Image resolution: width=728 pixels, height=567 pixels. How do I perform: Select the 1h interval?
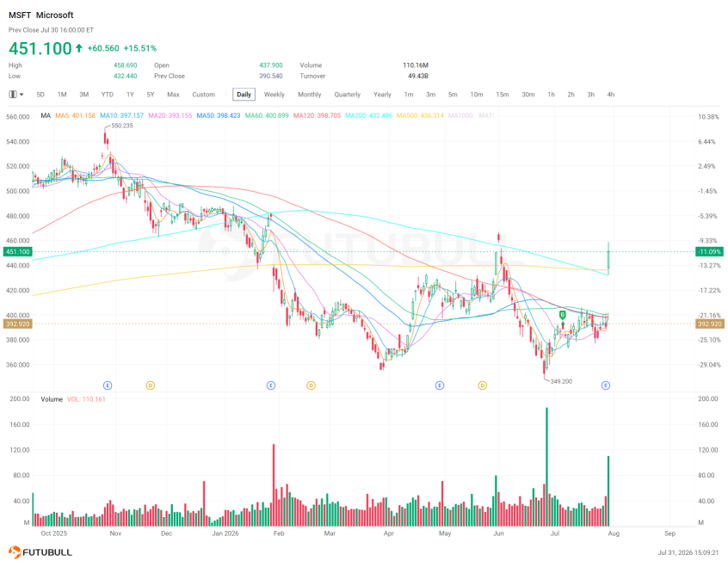point(551,95)
